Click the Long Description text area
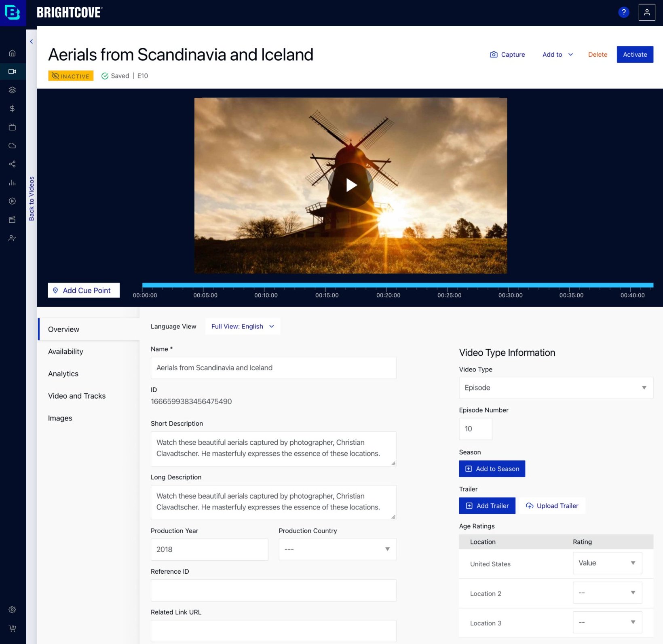This screenshot has width=663, height=644. [x=273, y=502]
